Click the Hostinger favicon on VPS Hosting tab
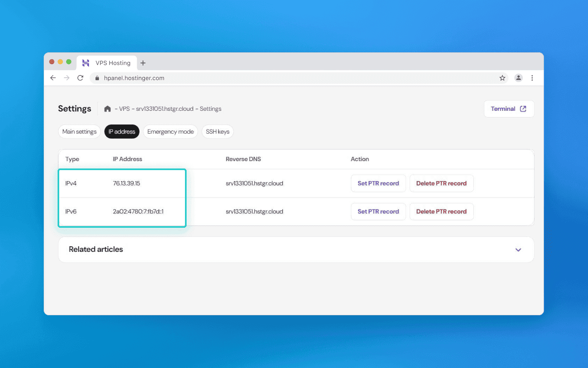This screenshot has height=368, width=588. (x=86, y=63)
